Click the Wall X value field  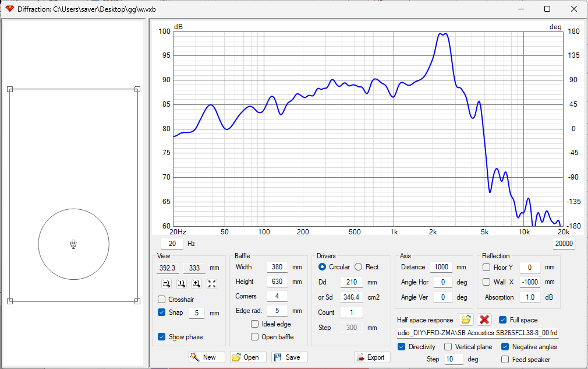(x=530, y=282)
